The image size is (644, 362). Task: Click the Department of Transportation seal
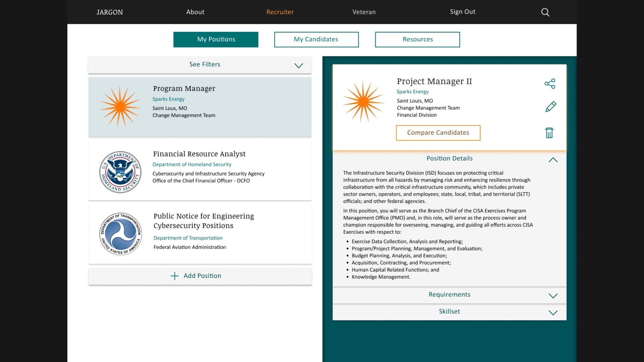[120, 234]
